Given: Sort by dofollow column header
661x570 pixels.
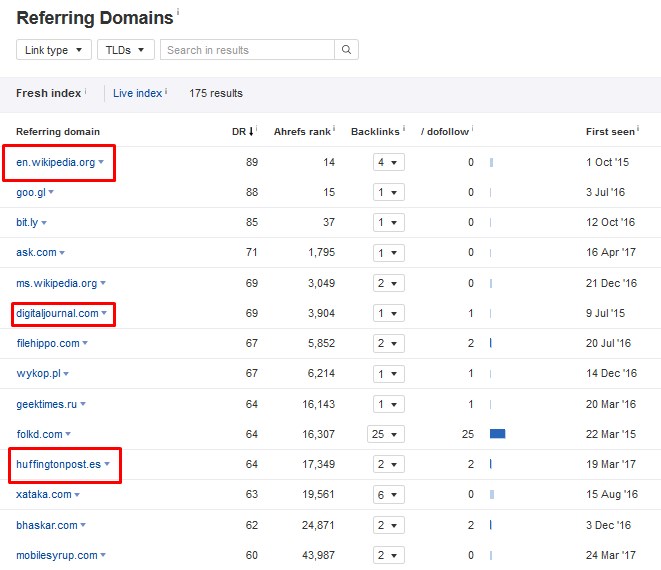Looking at the screenshot, I should tap(445, 132).
